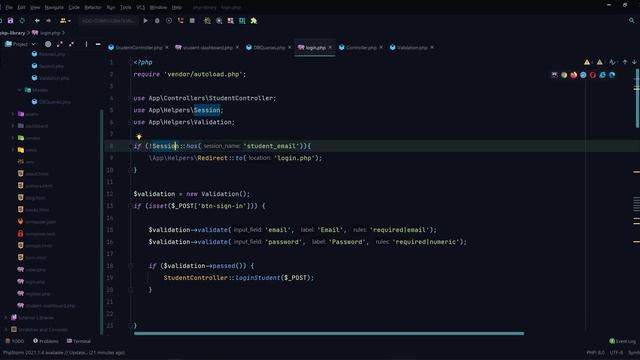640x360 pixels.
Task: Click the Search Everywhere magnifier icon
Action: (x=632, y=20)
